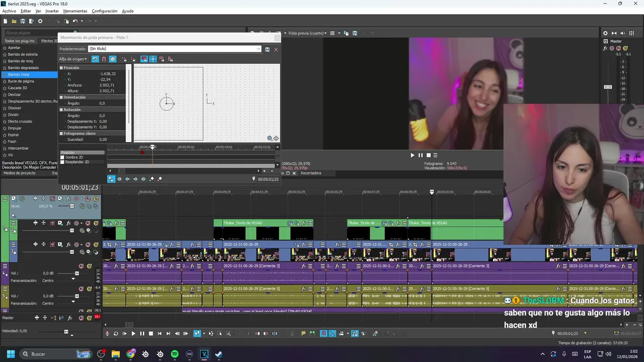
Task: Go to previous keyframe in track motion
Action: [x=127, y=179]
